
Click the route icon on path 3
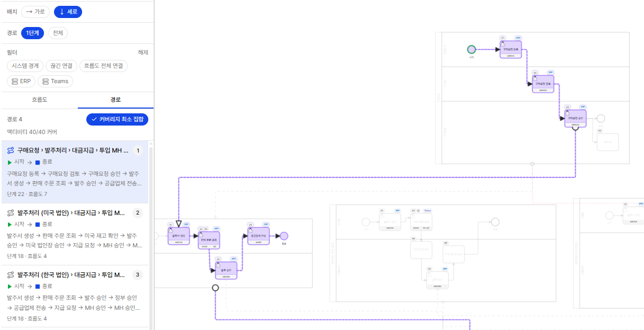[x=11, y=275]
